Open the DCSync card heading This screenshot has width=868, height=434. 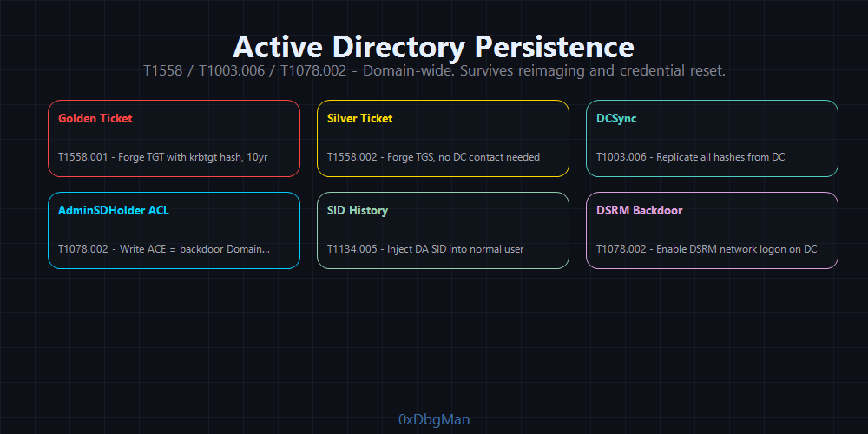(616, 118)
